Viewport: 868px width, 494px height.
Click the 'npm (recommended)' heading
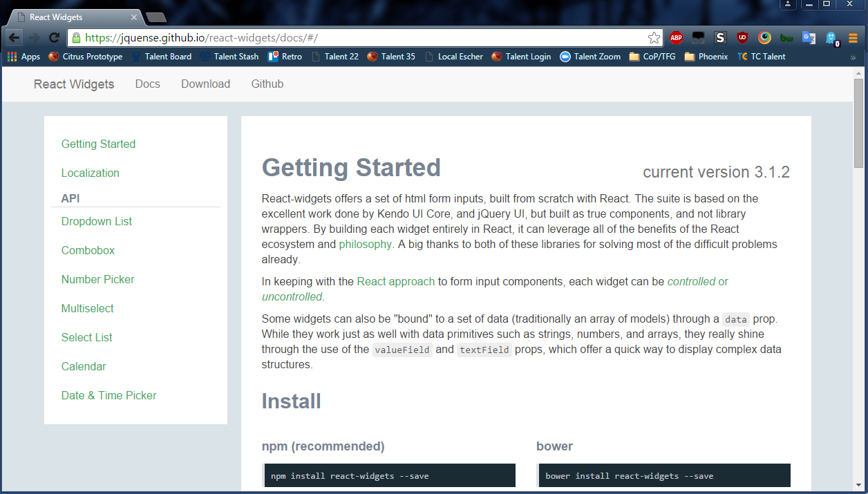[323, 446]
